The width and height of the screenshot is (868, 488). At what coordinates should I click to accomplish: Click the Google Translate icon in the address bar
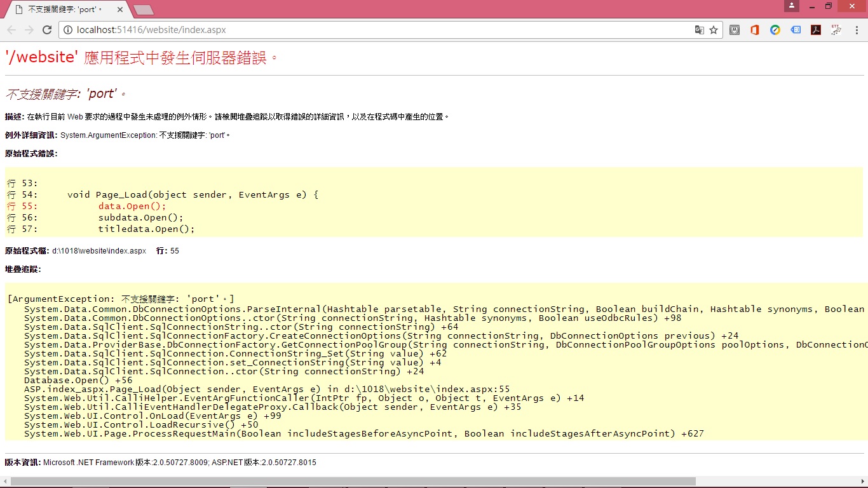pyautogui.click(x=700, y=30)
